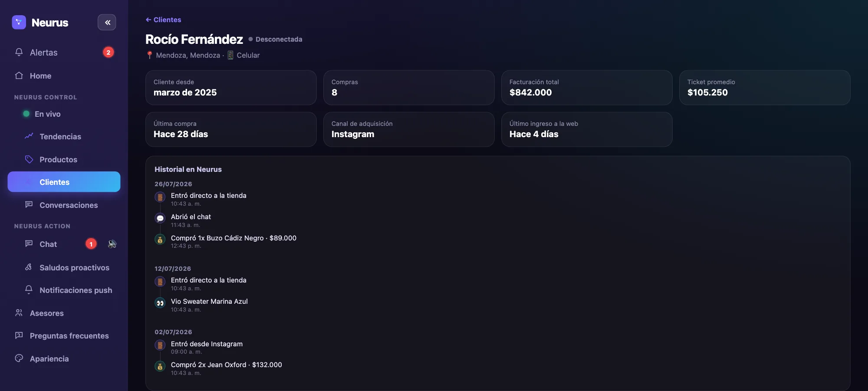Go back via the Clientes link
Viewport: 868px width, 391px height.
pos(163,20)
